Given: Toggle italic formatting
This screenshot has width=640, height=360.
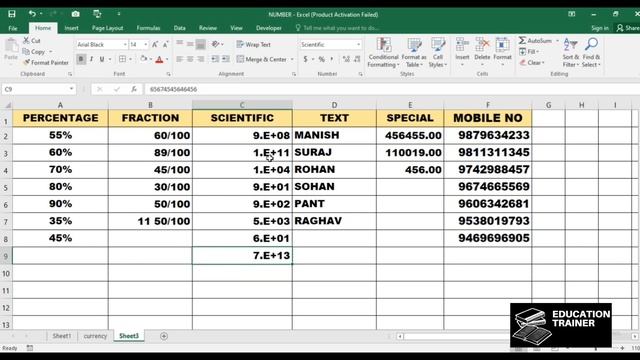Looking at the screenshot, I should coord(91,59).
